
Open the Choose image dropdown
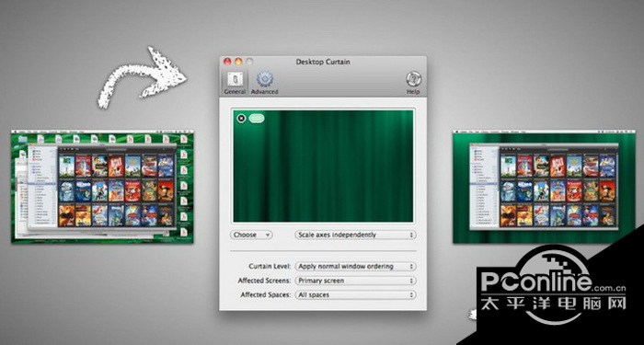[250, 235]
